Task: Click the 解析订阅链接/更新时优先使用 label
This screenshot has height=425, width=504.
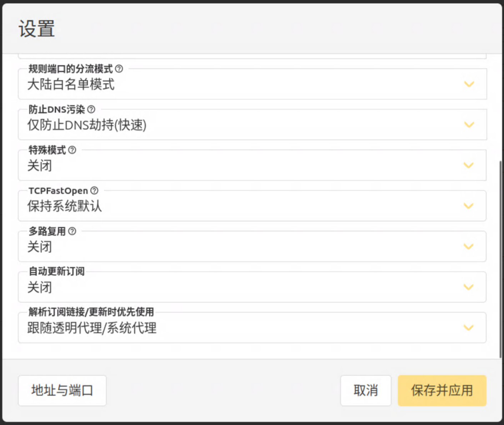Action: (91, 312)
